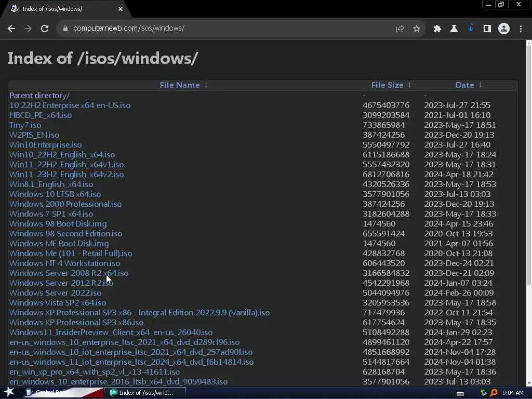532x399 pixels.
Task: Download Windows Server 2012 R2.iso
Action: [61, 283]
